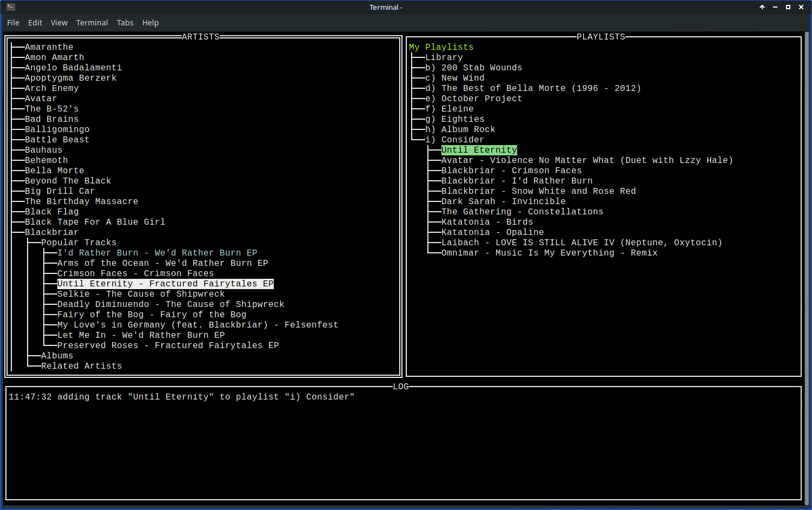Screen dimensions: 812x510
Task: Select the 'c) New Wind' playlist
Action: tap(454, 78)
